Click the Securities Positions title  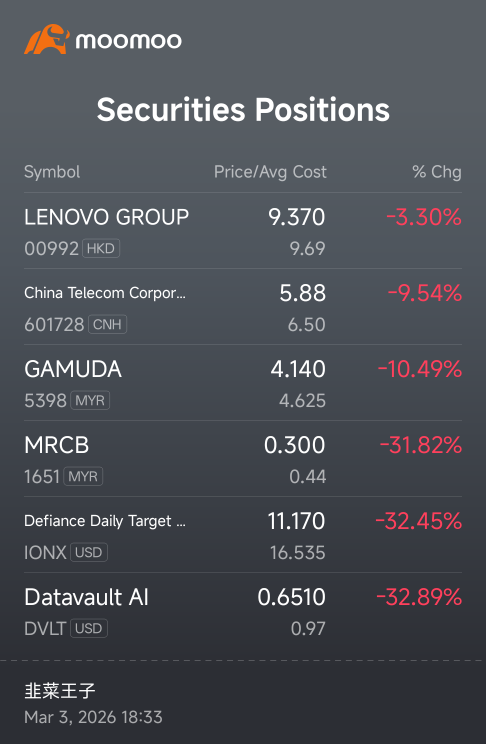[243, 109]
